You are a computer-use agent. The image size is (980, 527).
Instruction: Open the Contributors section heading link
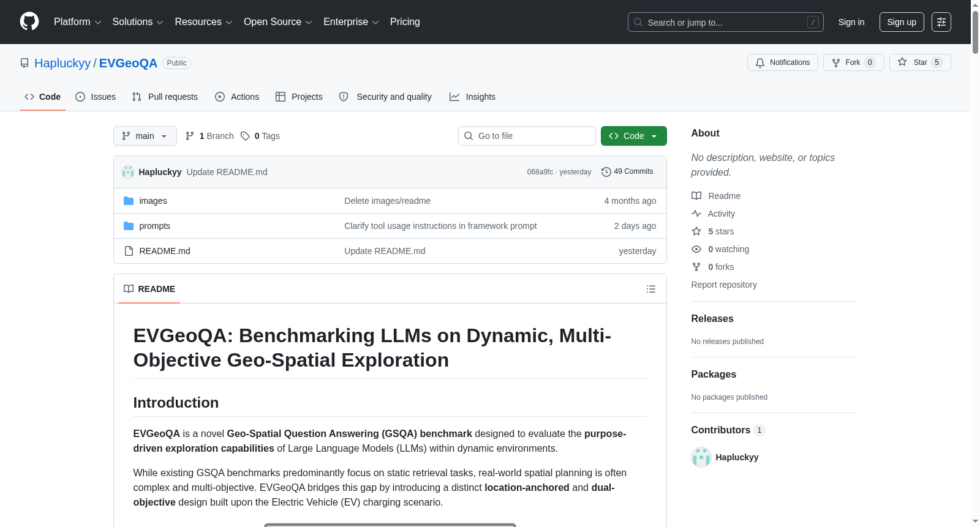pyautogui.click(x=728, y=430)
